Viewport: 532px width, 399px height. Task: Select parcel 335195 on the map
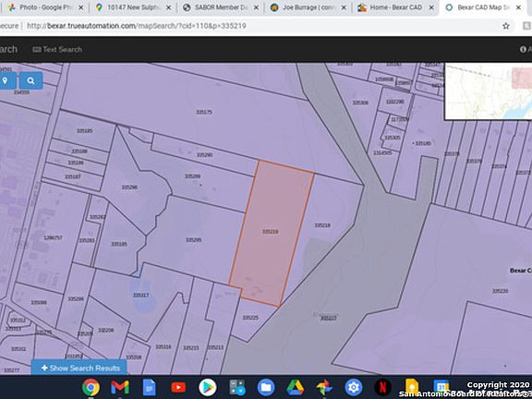[x=119, y=244]
